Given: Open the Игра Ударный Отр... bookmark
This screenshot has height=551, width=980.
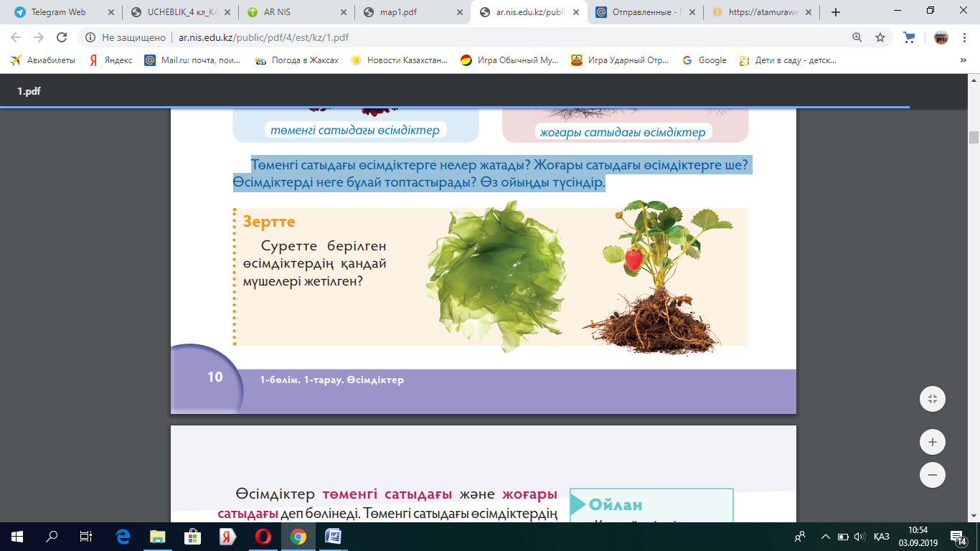Looking at the screenshot, I should (620, 61).
